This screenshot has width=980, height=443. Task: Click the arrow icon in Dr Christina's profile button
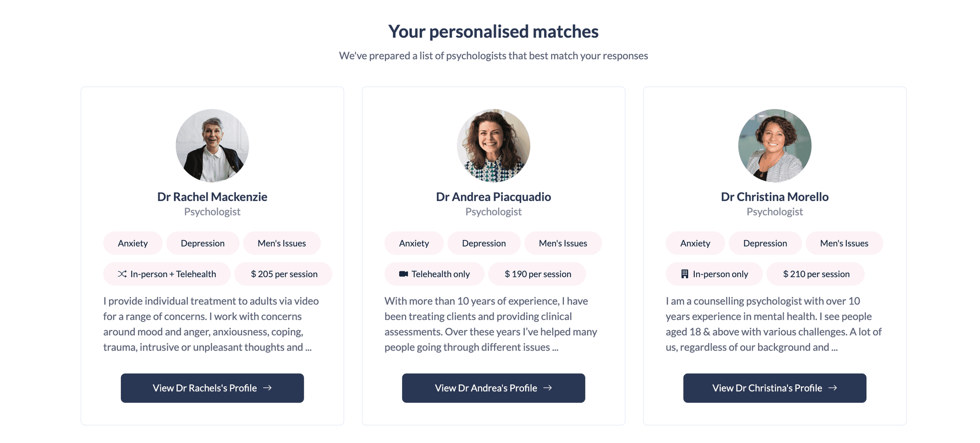[x=834, y=388]
